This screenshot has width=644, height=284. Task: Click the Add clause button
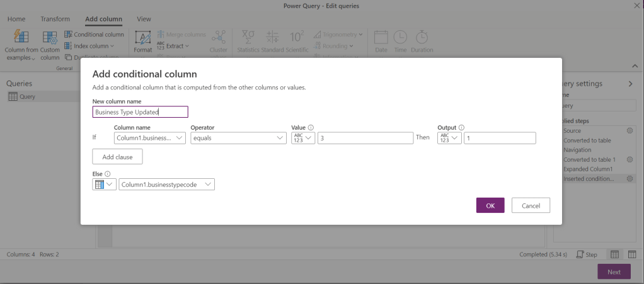117,156
